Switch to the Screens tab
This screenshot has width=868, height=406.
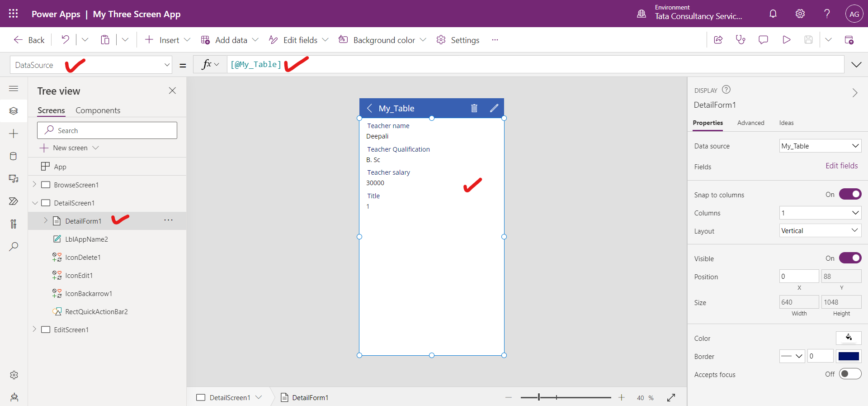click(x=51, y=110)
